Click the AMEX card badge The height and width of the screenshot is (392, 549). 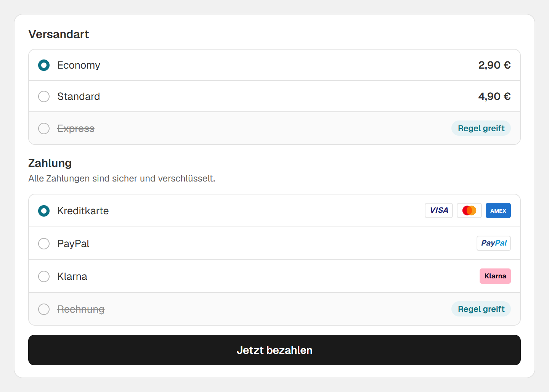coord(498,210)
